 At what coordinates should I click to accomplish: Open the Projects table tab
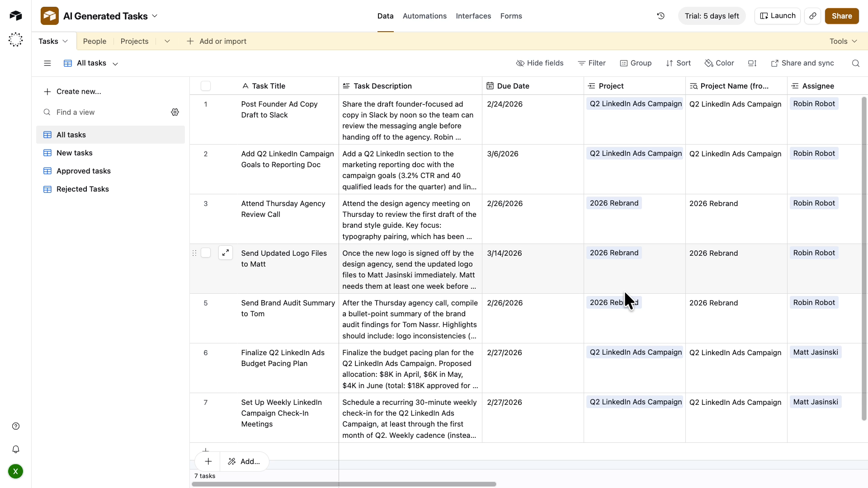134,41
